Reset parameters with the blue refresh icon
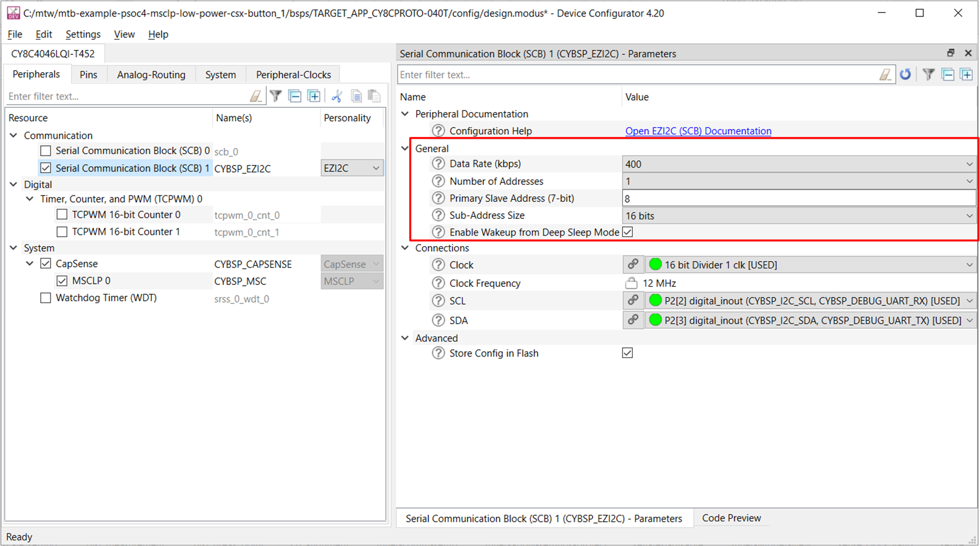The width and height of the screenshot is (980, 546). pyautogui.click(x=905, y=74)
